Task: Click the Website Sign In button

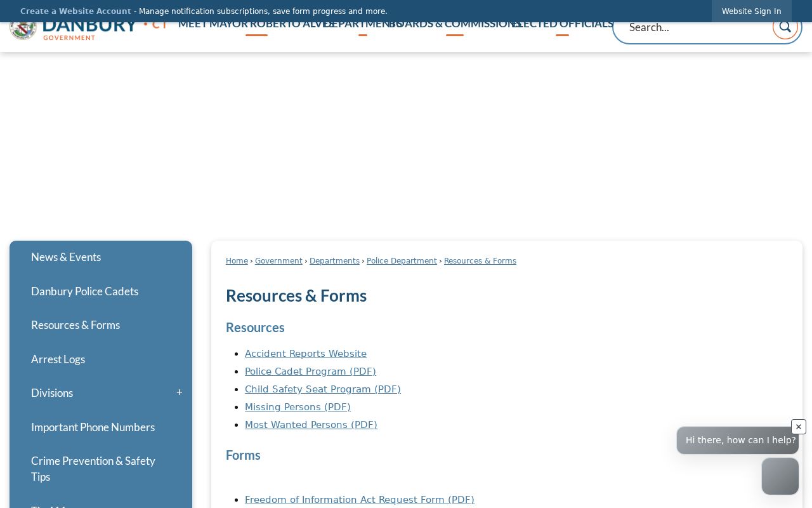Action: coord(751,11)
